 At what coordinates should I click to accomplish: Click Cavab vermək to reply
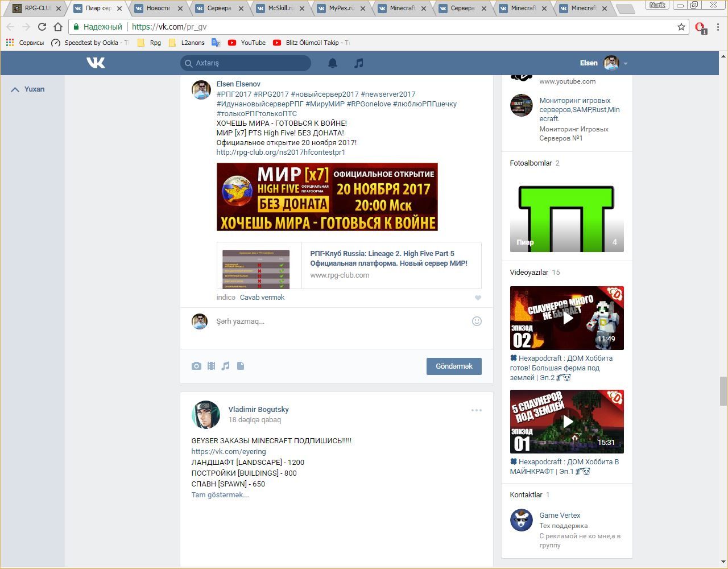tap(262, 298)
